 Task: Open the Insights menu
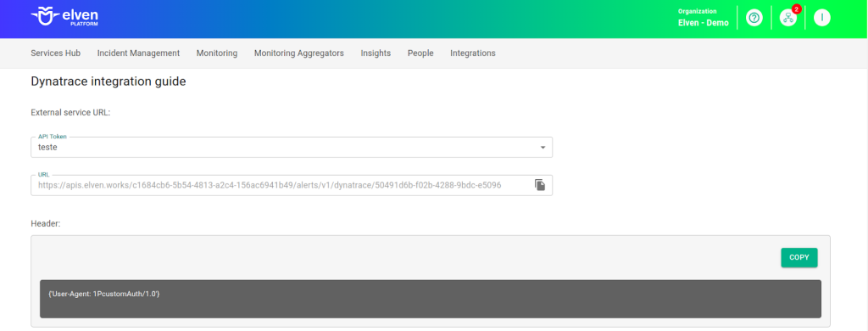click(376, 53)
